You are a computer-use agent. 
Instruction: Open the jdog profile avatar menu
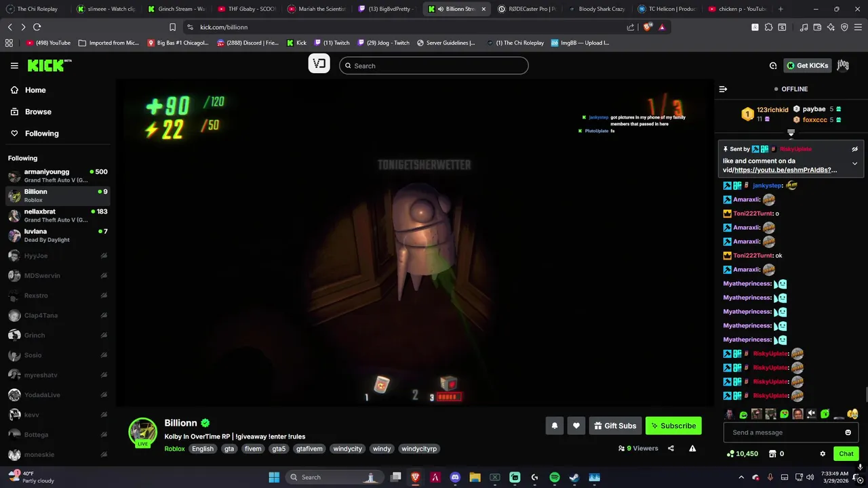tap(843, 65)
